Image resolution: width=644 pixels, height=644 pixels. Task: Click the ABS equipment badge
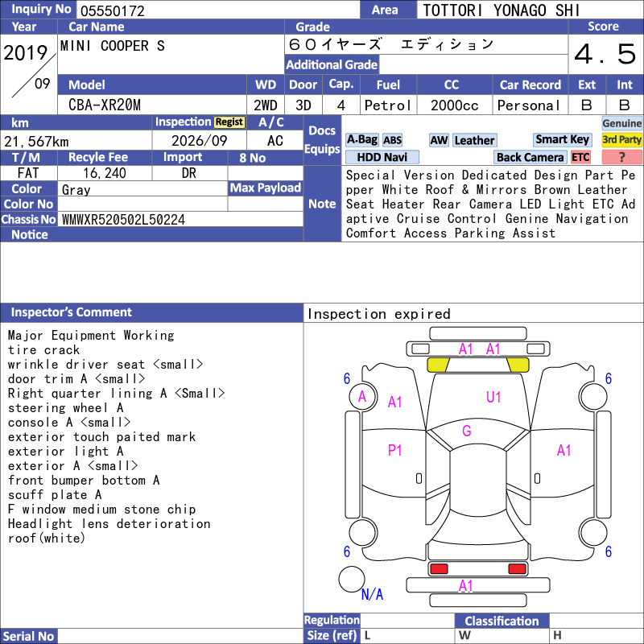392,140
